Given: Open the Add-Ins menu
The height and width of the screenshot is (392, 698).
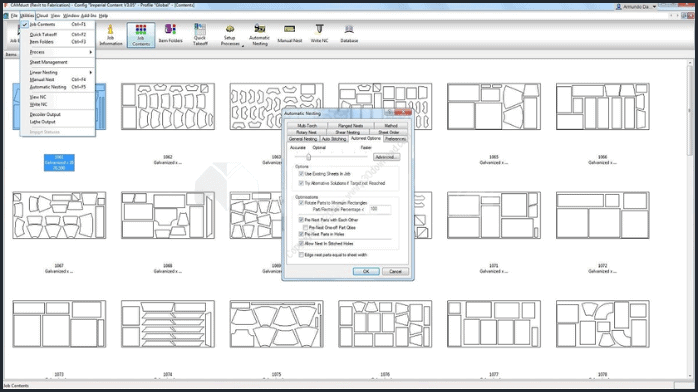Looking at the screenshot, I should pyautogui.click(x=89, y=16).
